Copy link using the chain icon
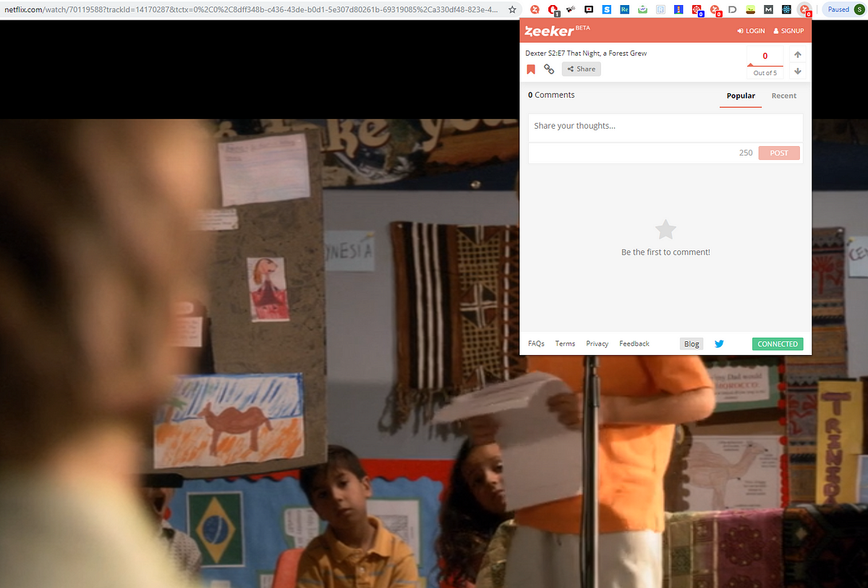This screenshot has width=868, height=588. tap(549, 69)
